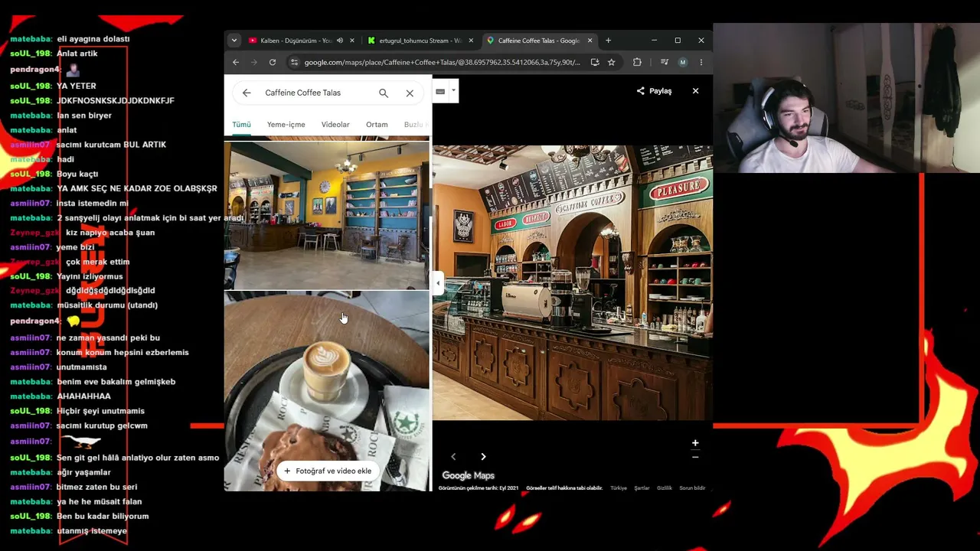The height and width of the screenshot is (551, 980).
Task: Click chat message 'sacımı kurutcam BUL ARTIK'
Action: click(111, 145)
